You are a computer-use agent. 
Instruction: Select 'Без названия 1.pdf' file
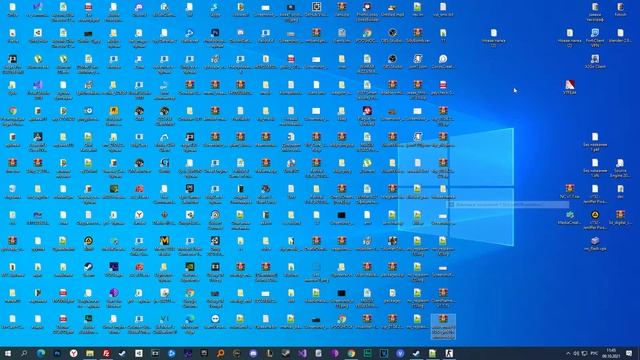click(x=595, y=142)
